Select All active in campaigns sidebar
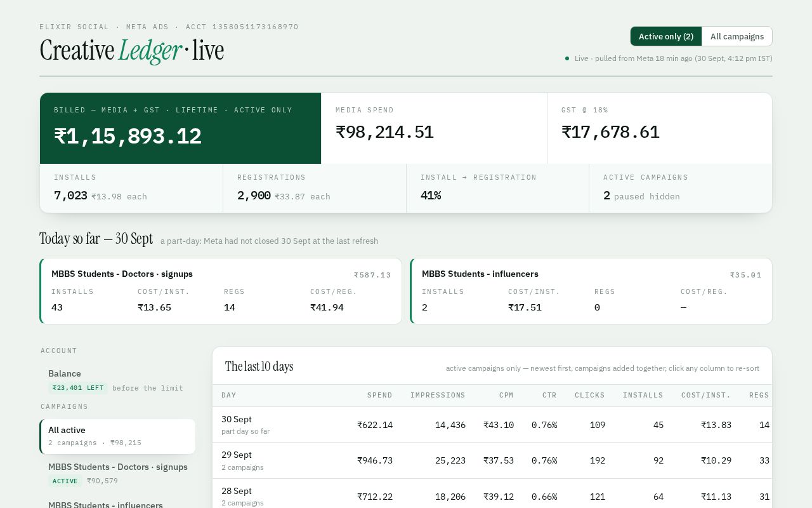The height and width of the screenshot is (508, 812). point(118,436)
